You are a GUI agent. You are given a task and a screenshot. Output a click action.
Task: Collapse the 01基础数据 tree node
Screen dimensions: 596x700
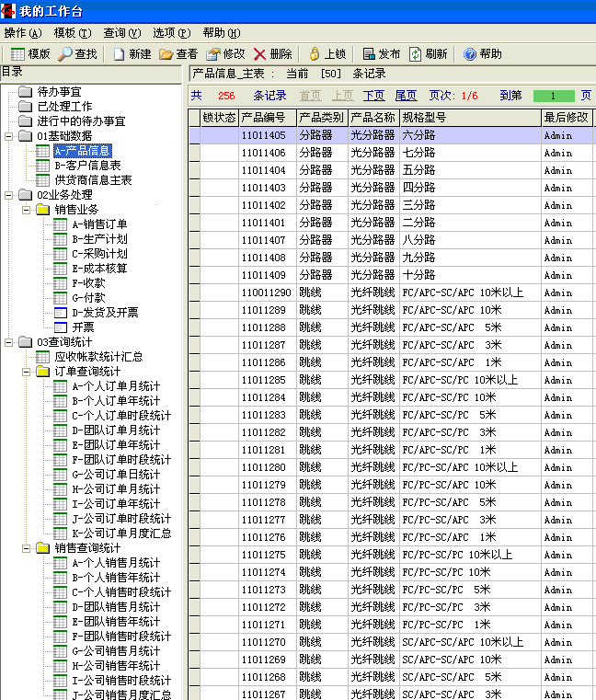click(x=8, y=136)
